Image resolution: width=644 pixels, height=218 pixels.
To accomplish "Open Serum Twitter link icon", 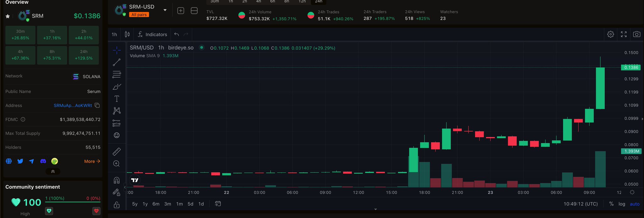I will [x=20, y=161].
